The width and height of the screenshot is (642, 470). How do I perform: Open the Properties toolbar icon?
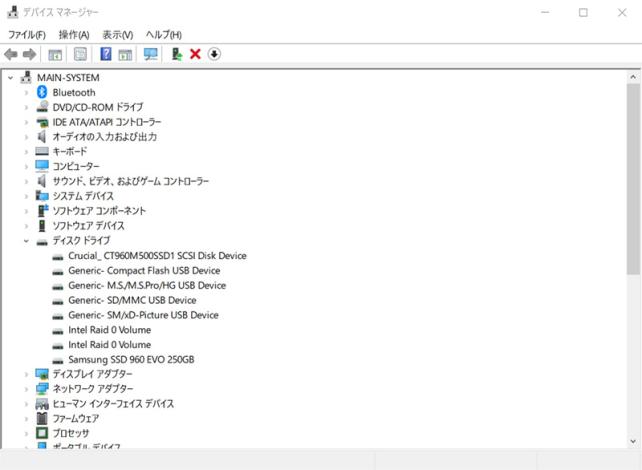80,54
